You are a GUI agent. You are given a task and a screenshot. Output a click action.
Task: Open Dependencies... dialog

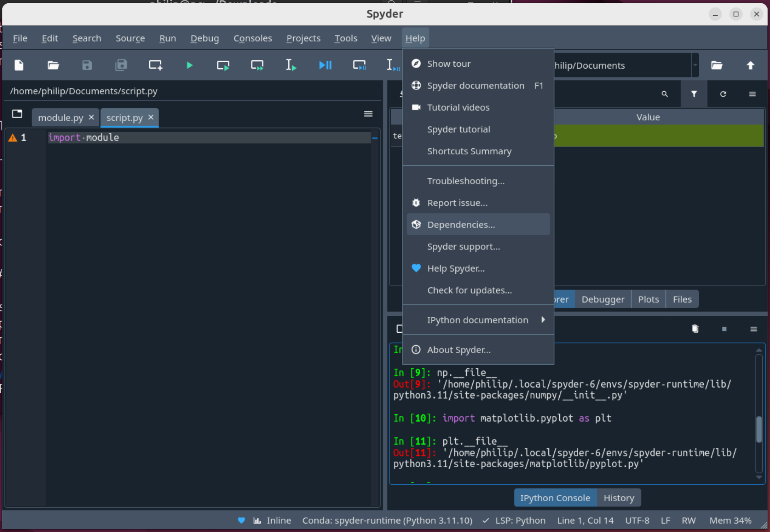[x=478, y=224]
